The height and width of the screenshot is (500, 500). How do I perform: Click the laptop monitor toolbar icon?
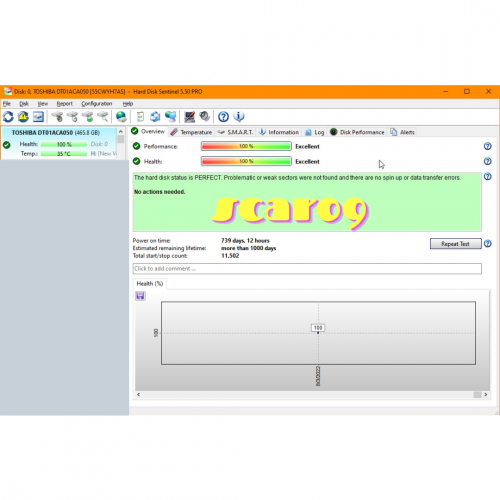tap(189, 117)
